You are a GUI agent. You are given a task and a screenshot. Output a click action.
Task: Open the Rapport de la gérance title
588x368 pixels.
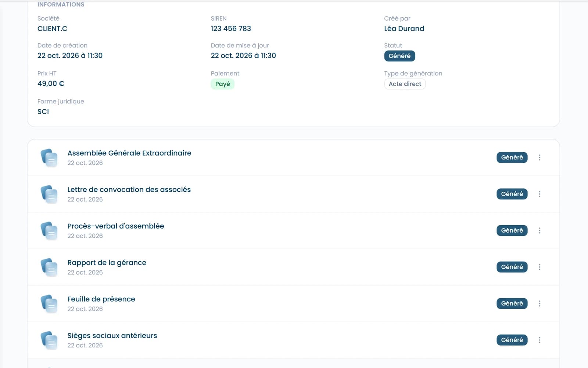[107, 263]
